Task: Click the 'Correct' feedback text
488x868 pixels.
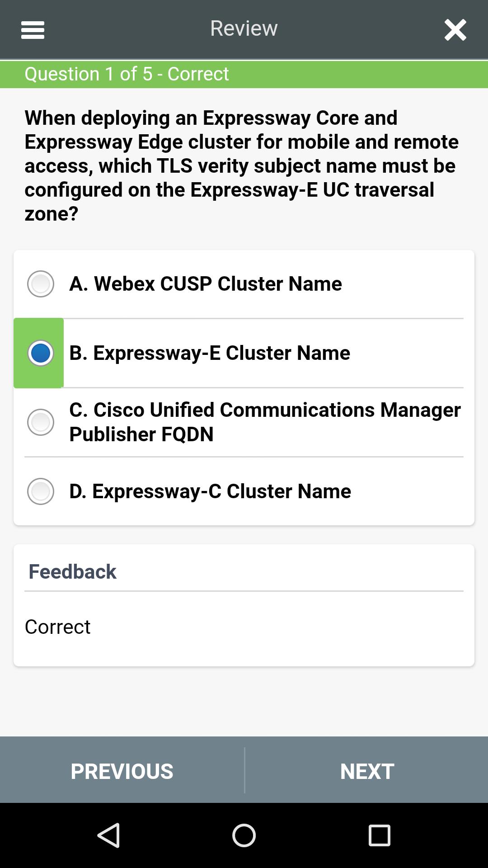Action: (x=58, y=627)
